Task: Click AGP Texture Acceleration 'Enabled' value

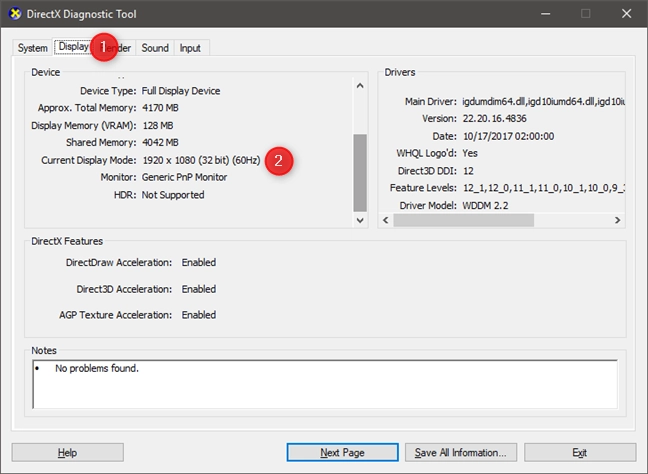Action: coord(199,315)
